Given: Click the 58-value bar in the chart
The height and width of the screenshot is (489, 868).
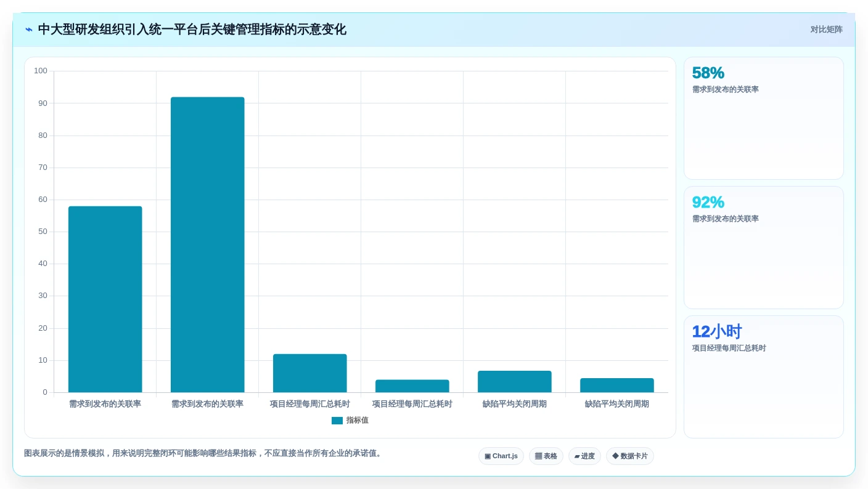Looking at the screenshot, I should click(x=105, y=299).
